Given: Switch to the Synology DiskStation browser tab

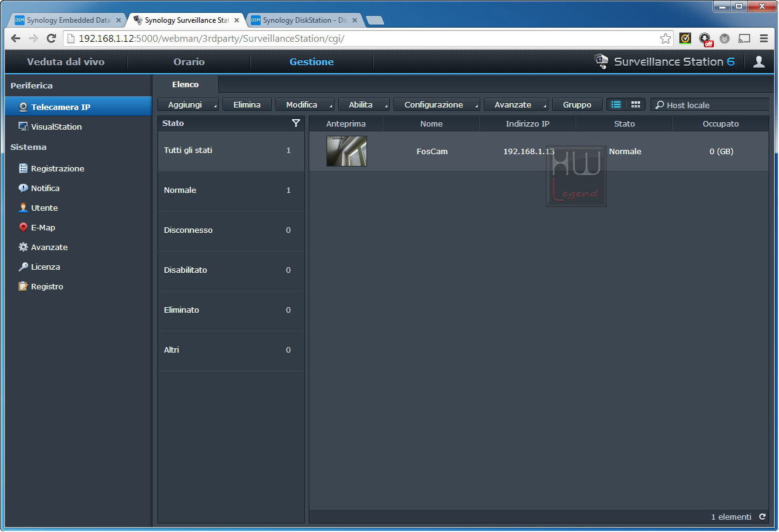Looking at the screenshot, I should pyautogui.click(x=304, y=20).
